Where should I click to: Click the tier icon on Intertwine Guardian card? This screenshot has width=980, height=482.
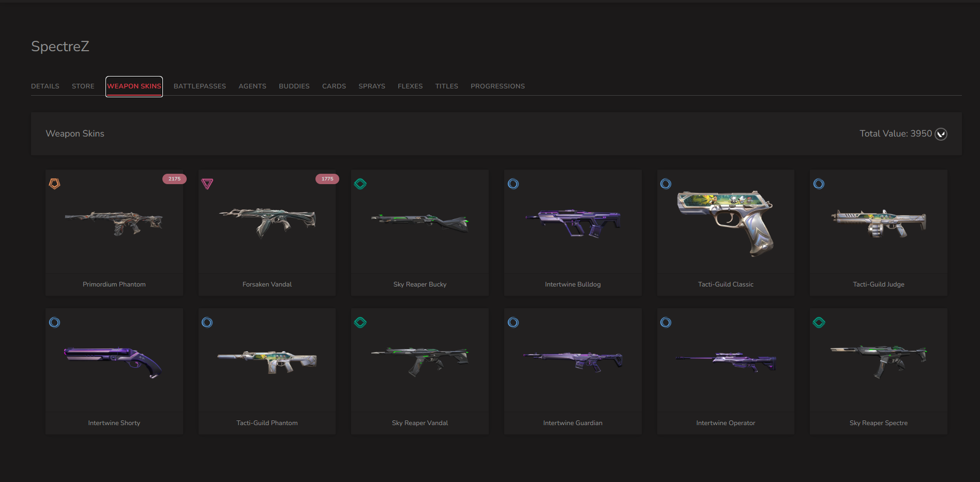(x=513, y=323)
